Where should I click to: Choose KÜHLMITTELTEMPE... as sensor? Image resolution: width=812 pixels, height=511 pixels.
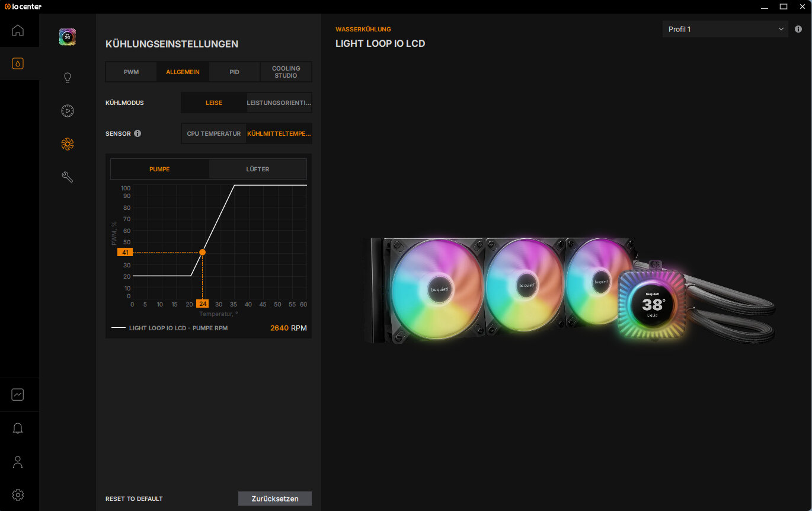click(x=279, y=133)
